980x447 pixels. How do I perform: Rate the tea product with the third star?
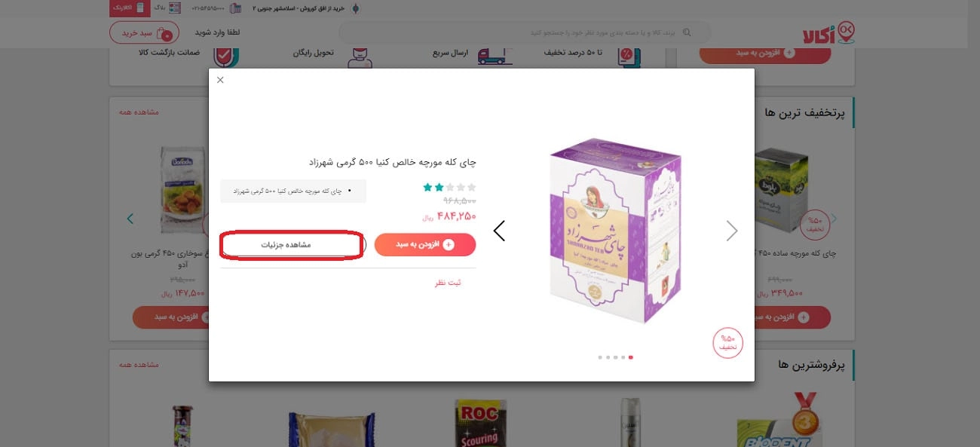click(x=449, y=188)
